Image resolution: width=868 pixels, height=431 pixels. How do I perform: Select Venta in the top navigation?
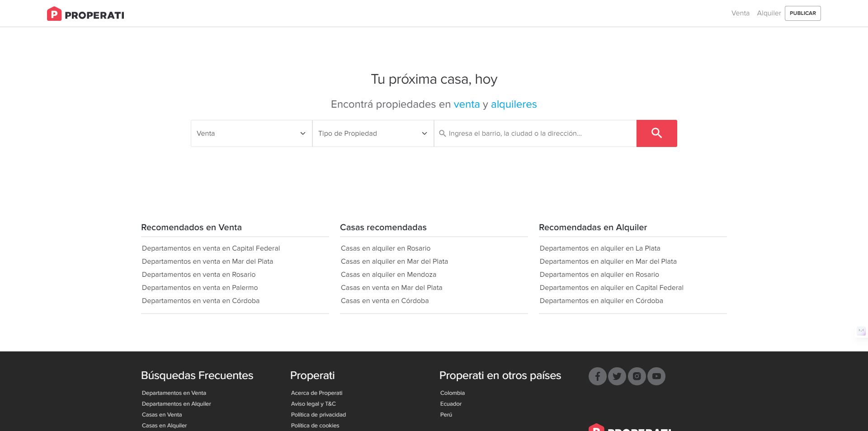[x=740, y=13]
